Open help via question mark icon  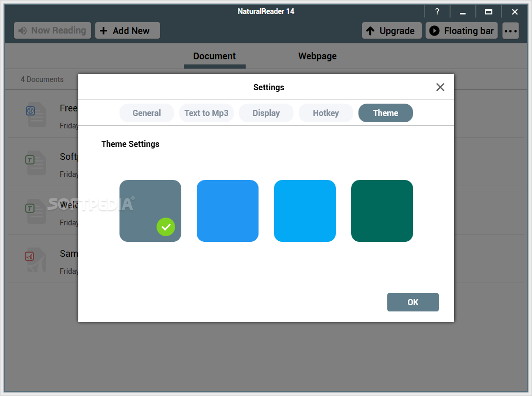437,11
